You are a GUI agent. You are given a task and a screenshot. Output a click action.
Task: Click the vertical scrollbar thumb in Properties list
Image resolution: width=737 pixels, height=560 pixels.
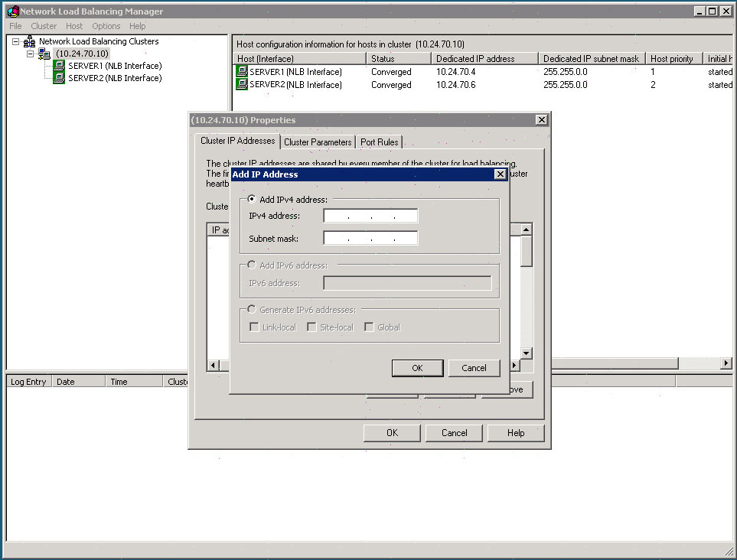pyautogui.click(x=526, y=251)
